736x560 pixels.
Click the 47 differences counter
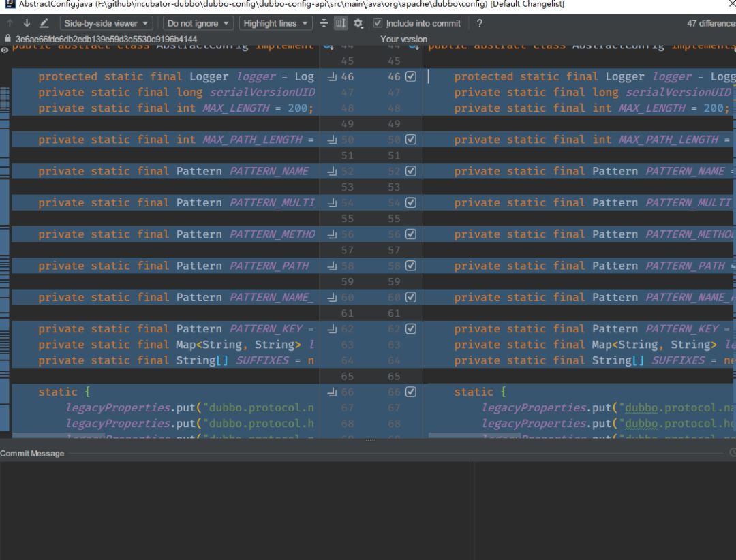pyautogui.click(x=711, y=23)
